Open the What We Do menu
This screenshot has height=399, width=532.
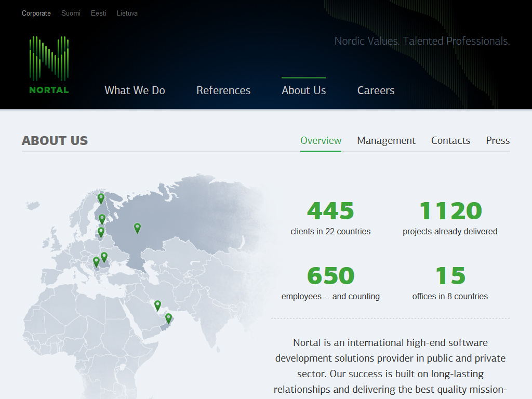[135, 90]
